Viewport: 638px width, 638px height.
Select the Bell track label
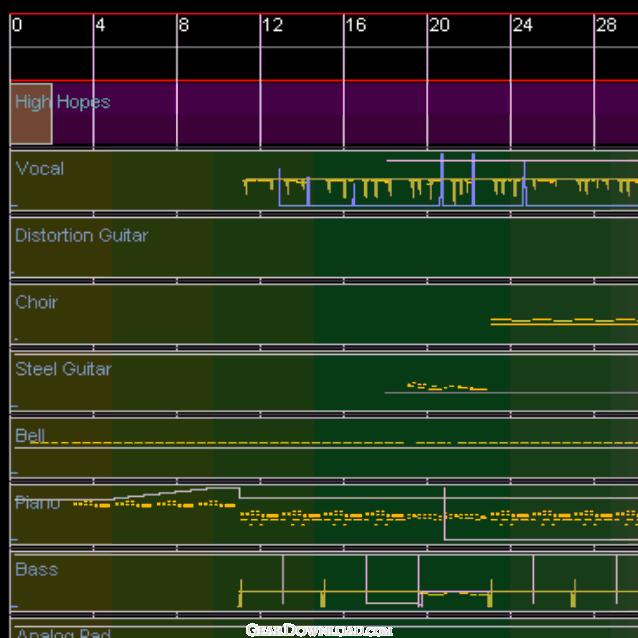point(30,435)
